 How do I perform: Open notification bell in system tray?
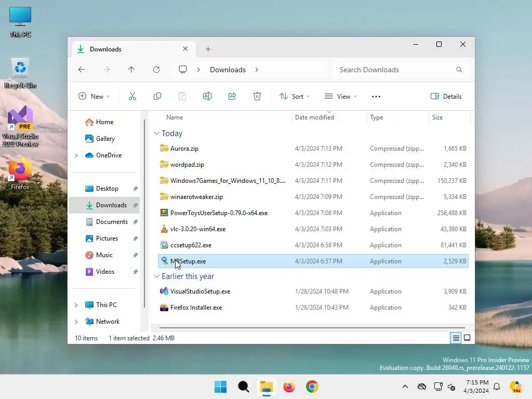497,387
